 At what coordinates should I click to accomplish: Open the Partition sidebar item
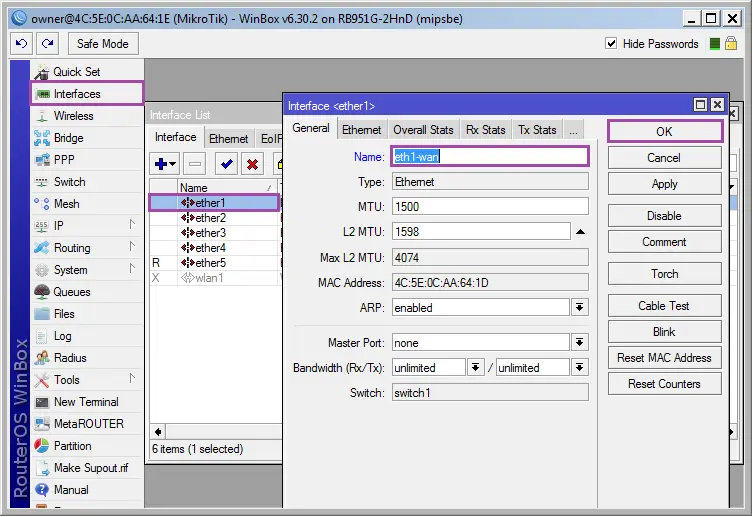click(72, 446)
